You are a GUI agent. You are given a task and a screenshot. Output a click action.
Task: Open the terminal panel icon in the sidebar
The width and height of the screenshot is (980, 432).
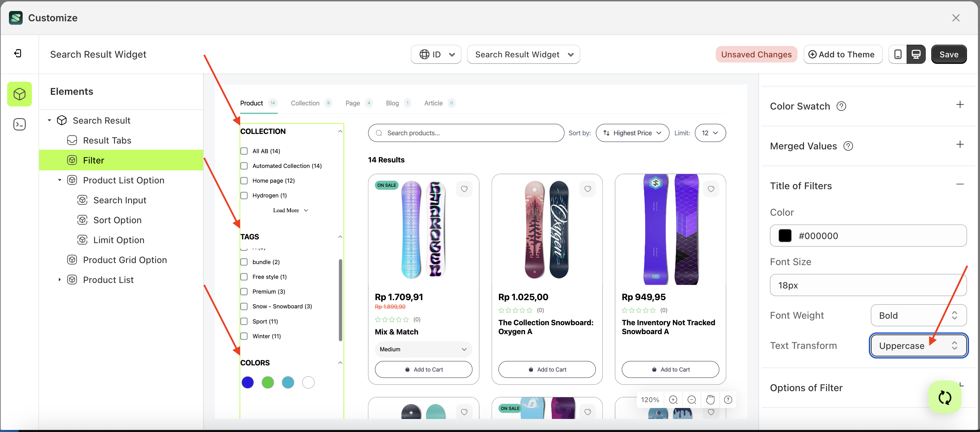tap(20, 124)
